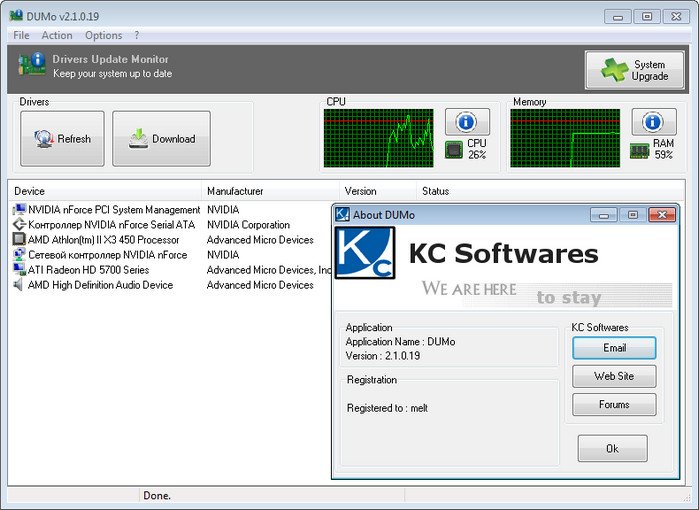Click the 'CPU 26%' usage label
This screenshot has height=510, width=699.
[477, 149]
